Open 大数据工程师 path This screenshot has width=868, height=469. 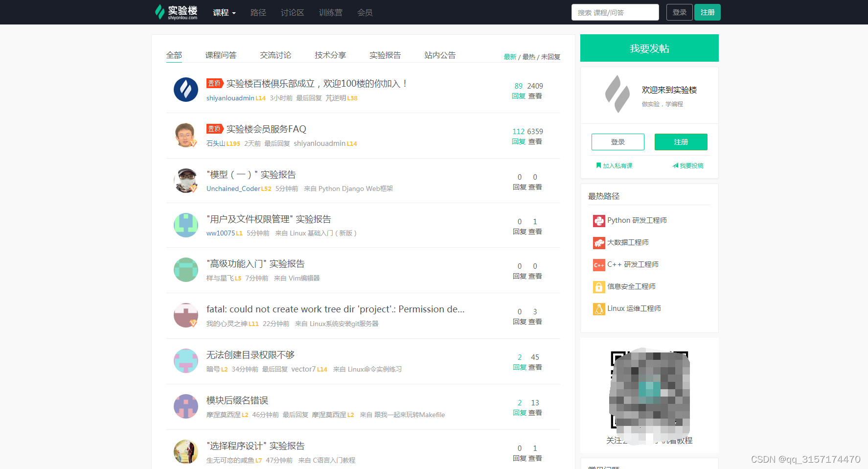coord(621,243)
